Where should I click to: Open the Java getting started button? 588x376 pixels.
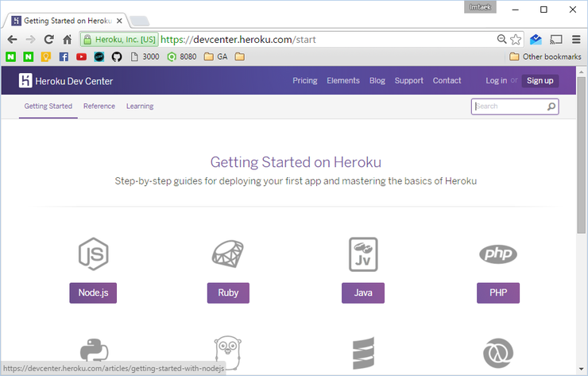(x=363, y=293)
